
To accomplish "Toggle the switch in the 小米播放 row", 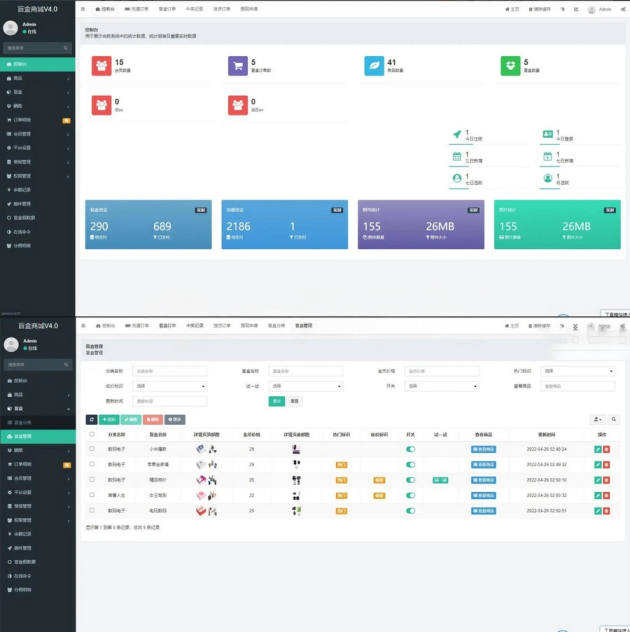I will tap(410, 450).
